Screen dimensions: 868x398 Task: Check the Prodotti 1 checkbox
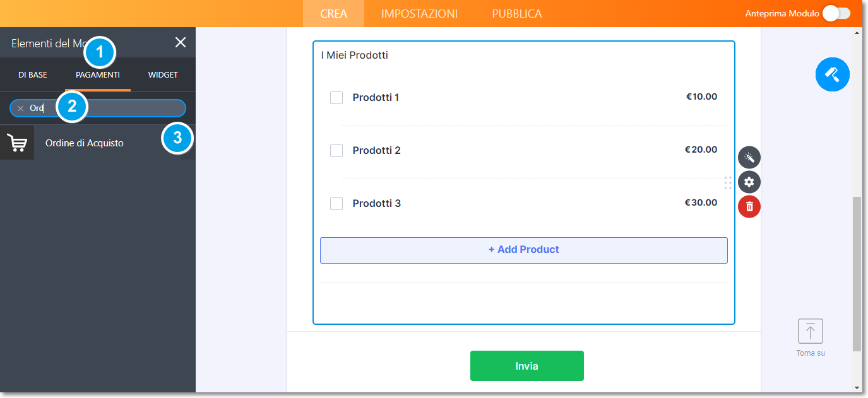tap(336, 98)
